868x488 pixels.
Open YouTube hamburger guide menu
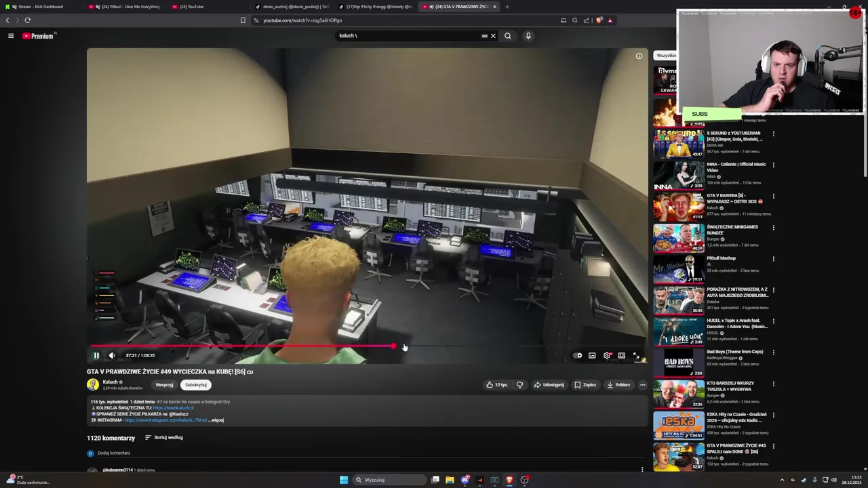point(11,36)
